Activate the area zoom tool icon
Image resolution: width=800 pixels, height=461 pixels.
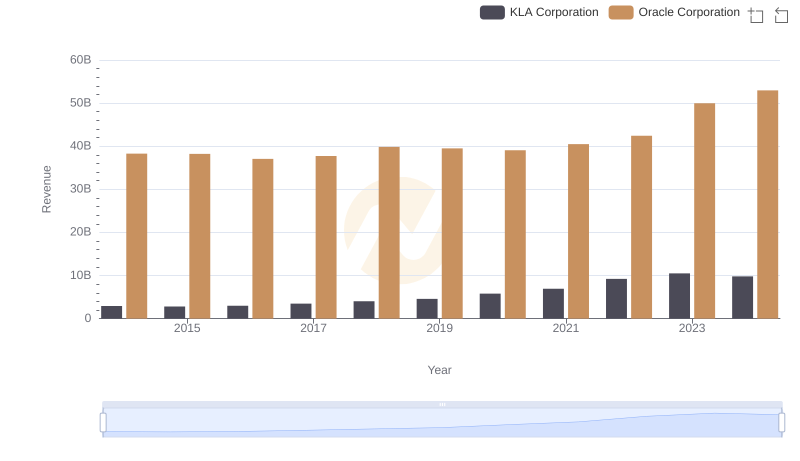756,15
